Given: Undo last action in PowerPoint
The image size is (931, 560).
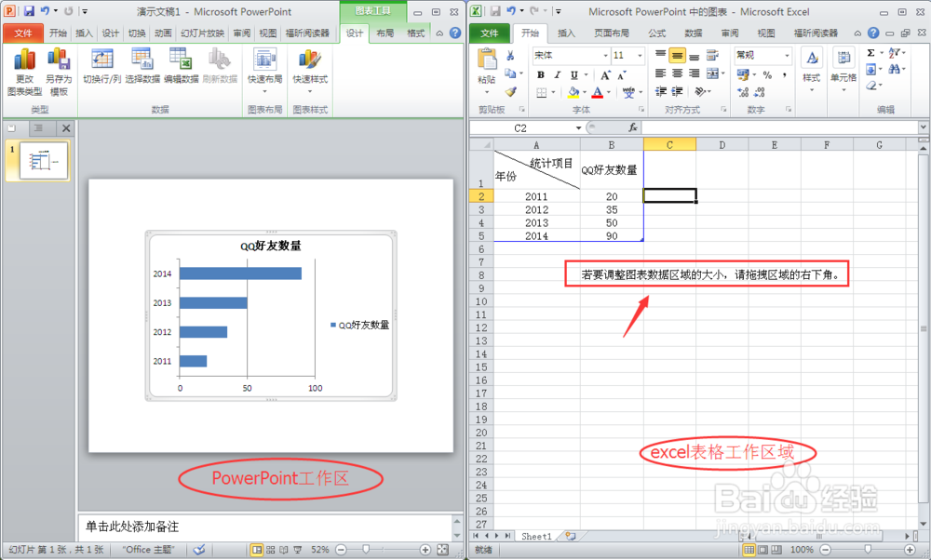Looking at the screenshot, I should pos(45,11).
